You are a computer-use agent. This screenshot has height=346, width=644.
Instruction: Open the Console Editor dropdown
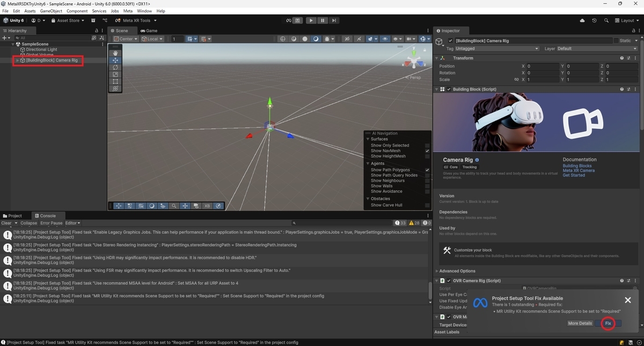coord(73,223)
